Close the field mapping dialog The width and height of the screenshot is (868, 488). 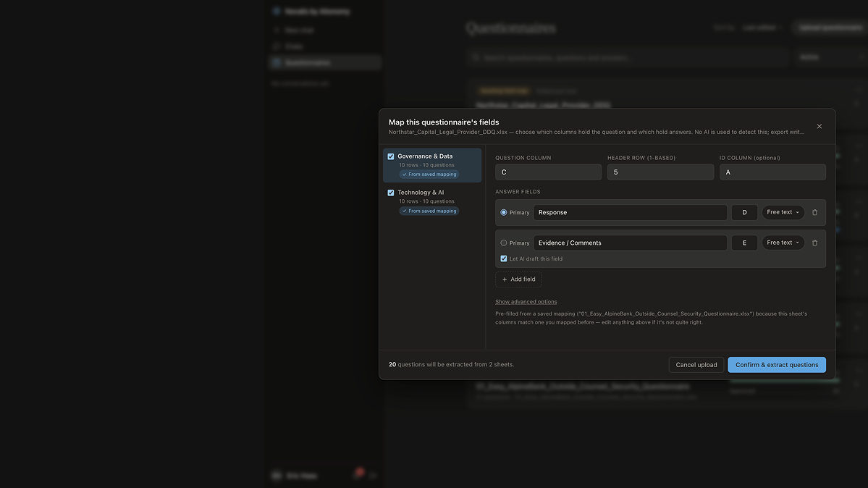[819, 126]
